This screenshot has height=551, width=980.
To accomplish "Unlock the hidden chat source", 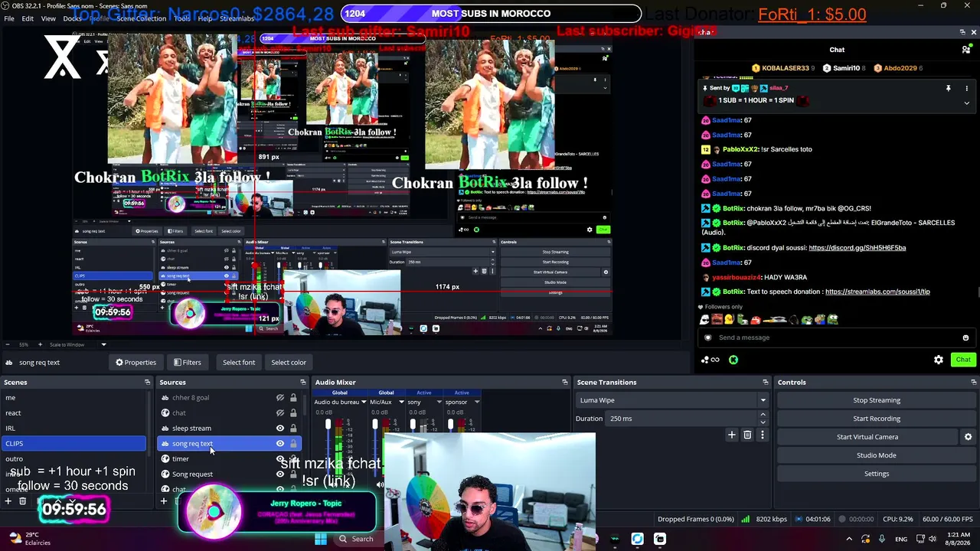I will click(293, 413).
